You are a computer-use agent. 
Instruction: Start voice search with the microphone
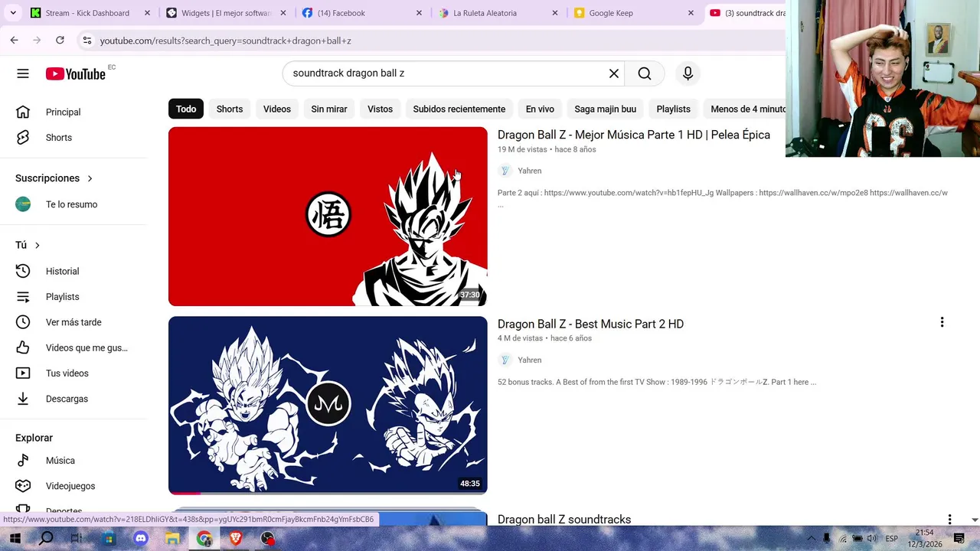[688, 73]
